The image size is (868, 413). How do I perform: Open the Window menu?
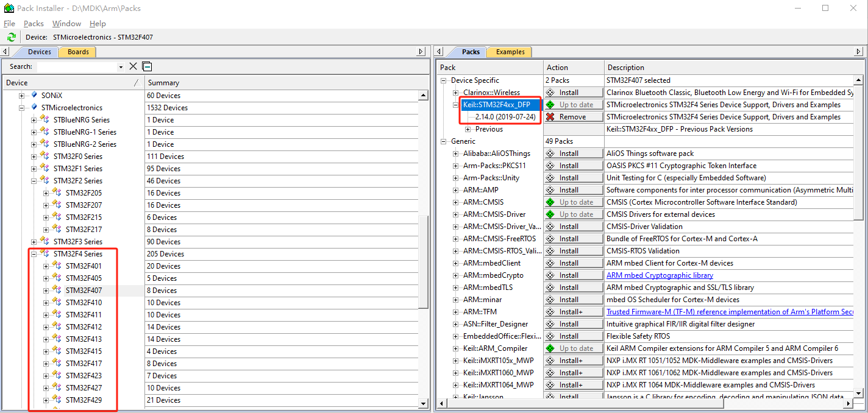tap(66, 24)
